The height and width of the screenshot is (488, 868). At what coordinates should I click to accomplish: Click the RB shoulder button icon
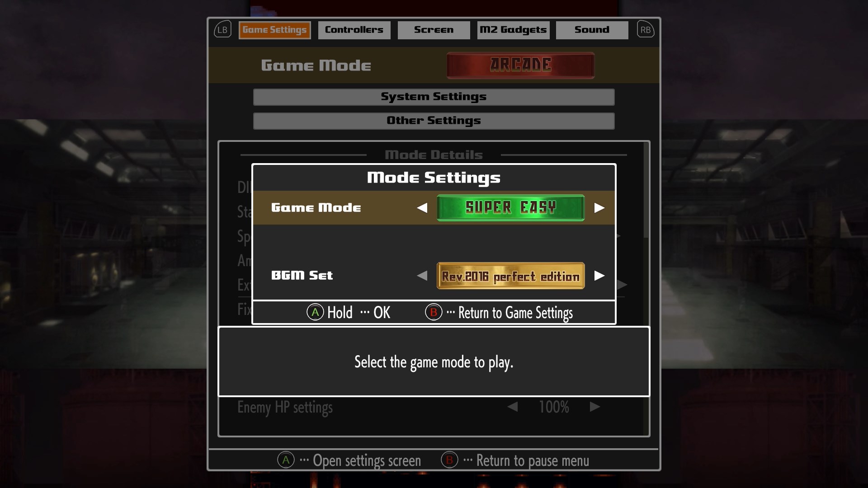645,30
